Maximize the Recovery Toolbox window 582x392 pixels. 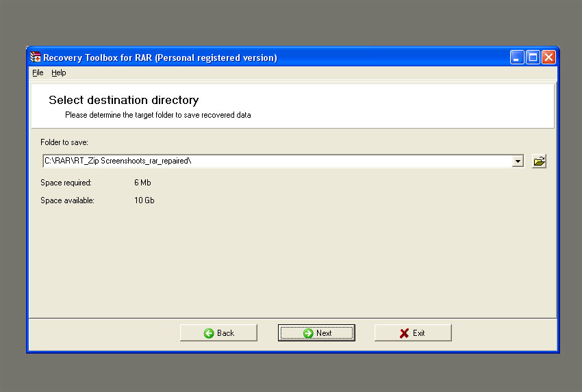coord(533,57)
